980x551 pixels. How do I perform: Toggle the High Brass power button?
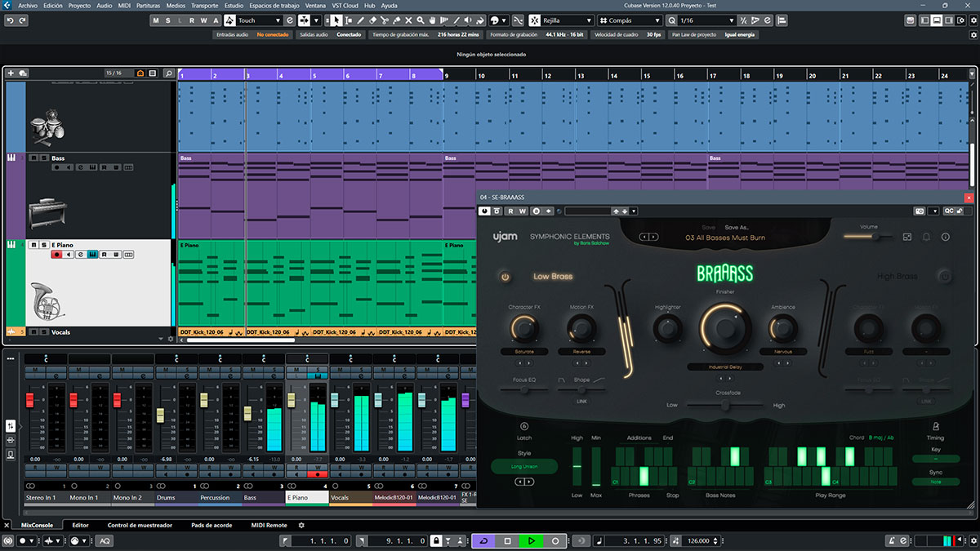(945, 277)
